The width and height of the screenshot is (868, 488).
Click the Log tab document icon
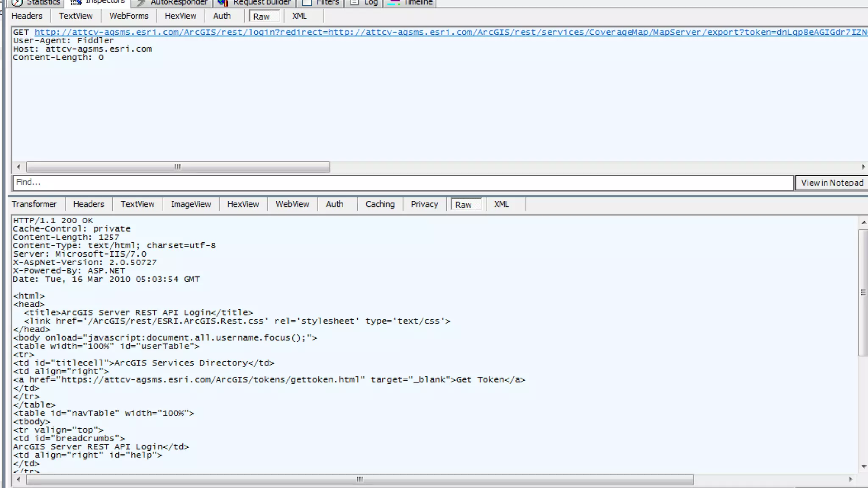point(355,3)
